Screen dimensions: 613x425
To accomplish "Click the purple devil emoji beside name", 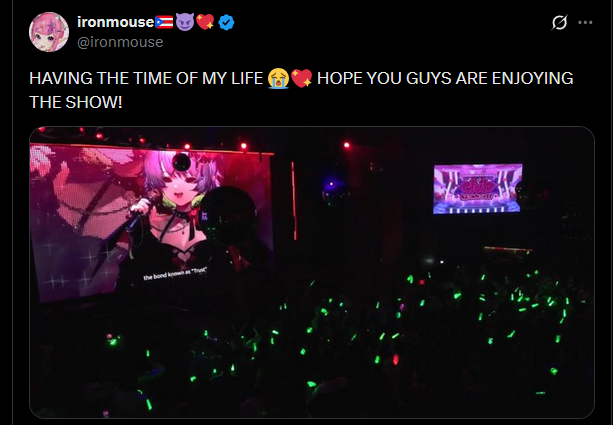I will 185,22.
